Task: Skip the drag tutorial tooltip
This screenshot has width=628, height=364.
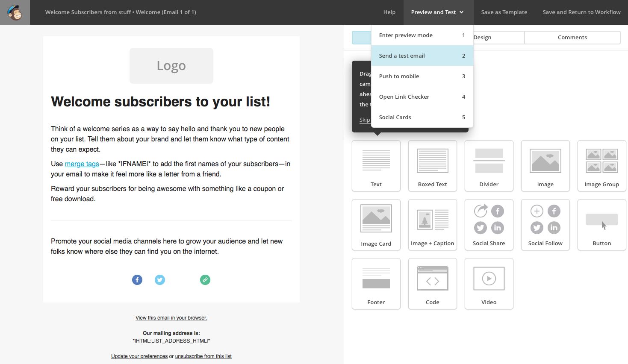Action: pos(365,120)
